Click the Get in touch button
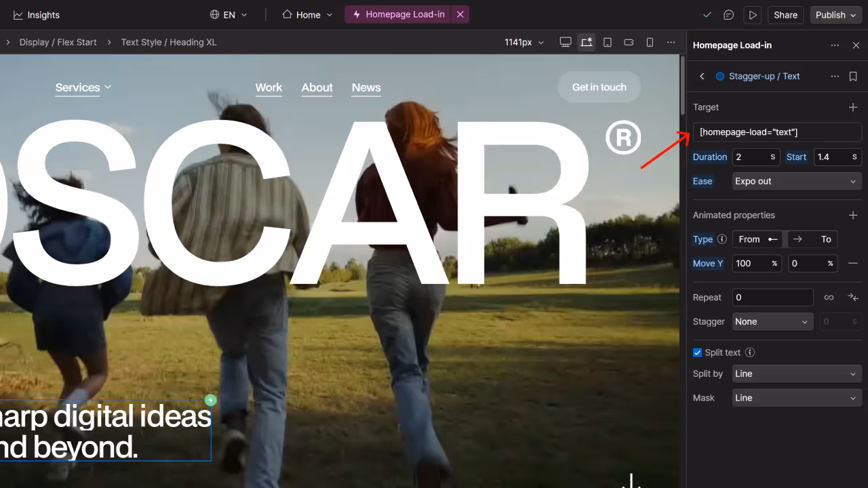This screenshot has height=488, width=868. coord(599,87)
